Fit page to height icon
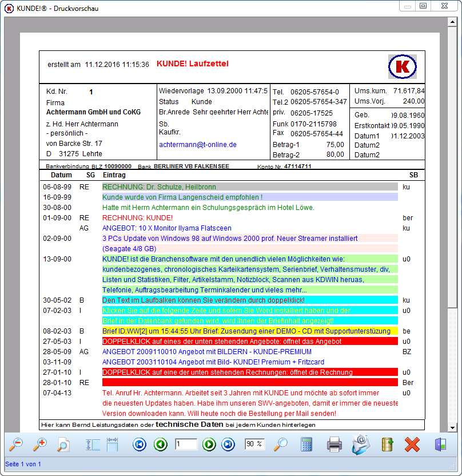The width and height of the screenshot is (462, 476). (92, 445)
